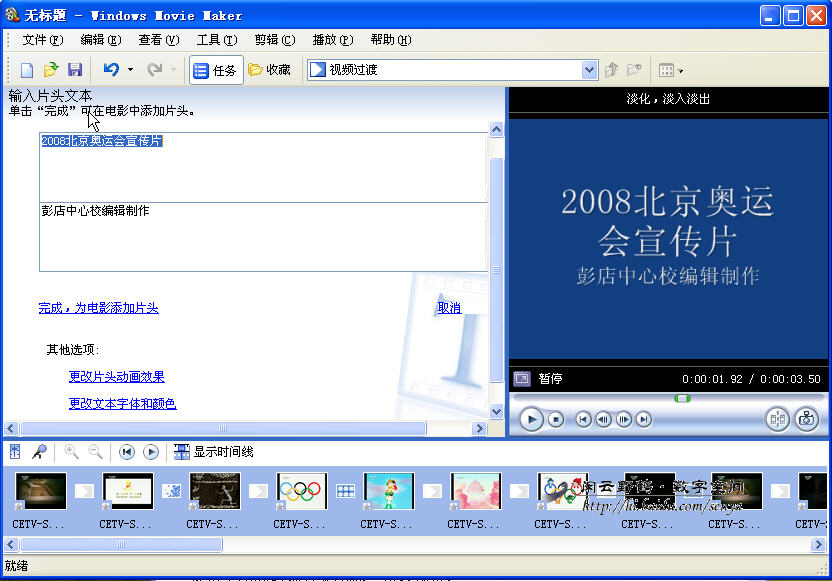
Task: Click the new collection folder icon
Action: pos(634,70)
